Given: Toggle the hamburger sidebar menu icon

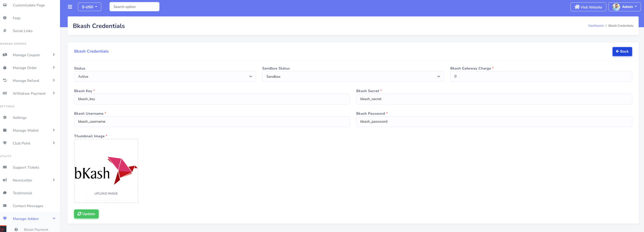Looking at the screenshot, I should click(70, 7).
